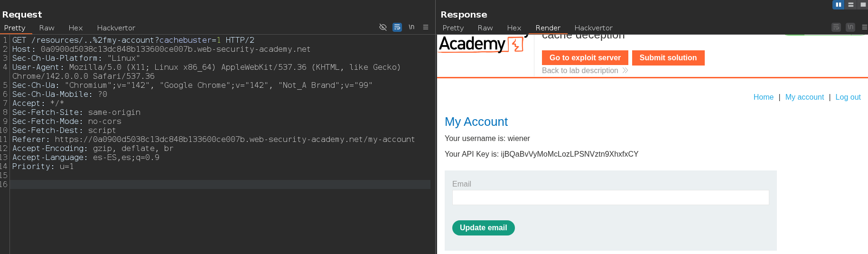Switch to top-bottom split layout

tap(851, 5)
